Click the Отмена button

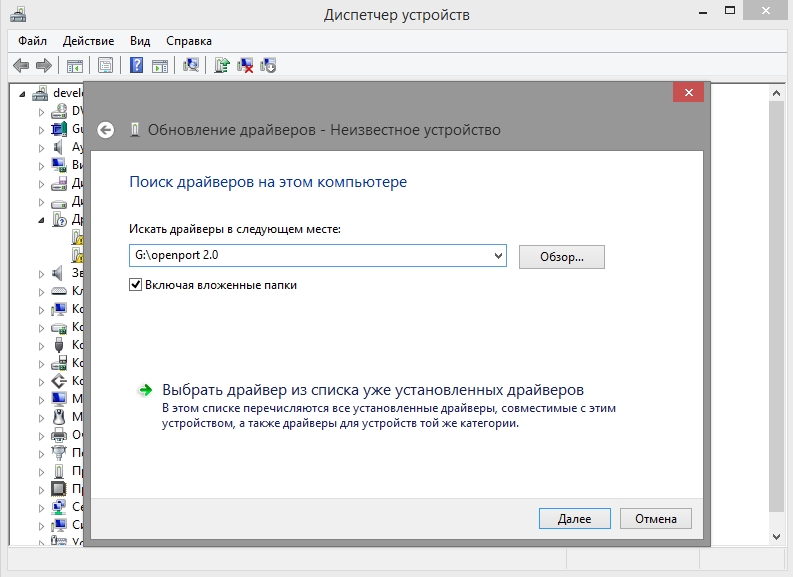tap(655, 519)
